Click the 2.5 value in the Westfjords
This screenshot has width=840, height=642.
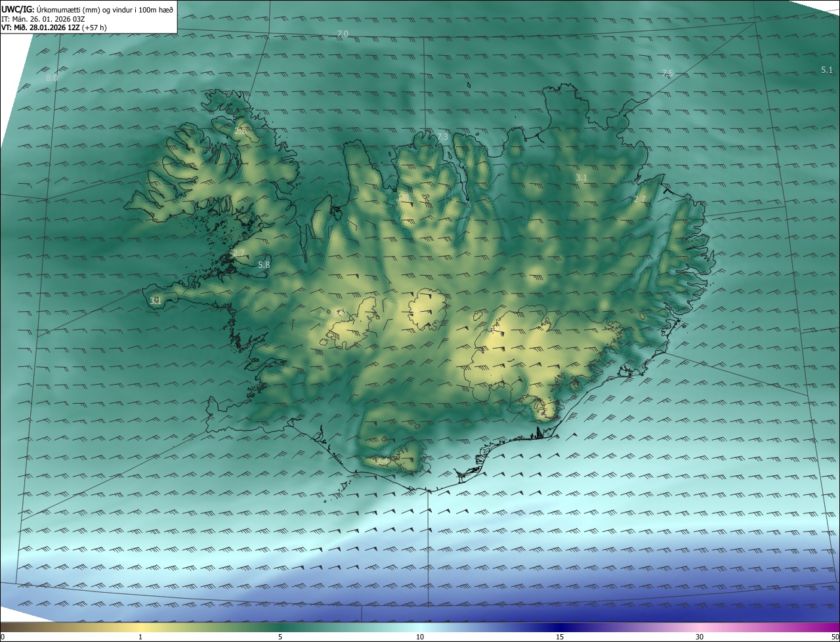pyautogui.click(x=240, y=131)
